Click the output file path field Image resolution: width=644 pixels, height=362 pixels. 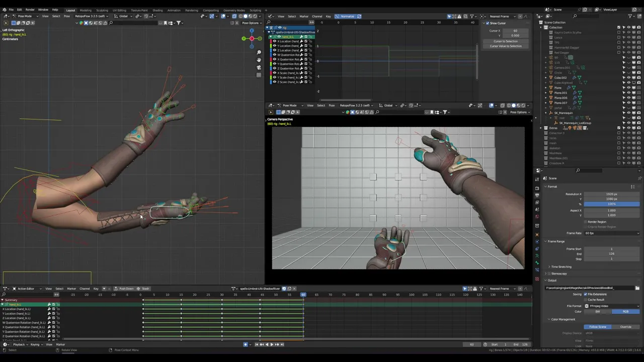590,288
